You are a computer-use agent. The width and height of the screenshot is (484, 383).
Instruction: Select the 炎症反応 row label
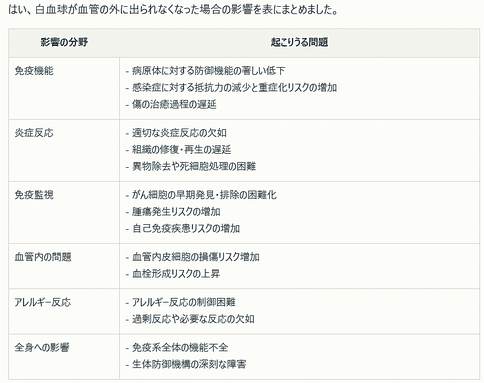click(34, 133)
